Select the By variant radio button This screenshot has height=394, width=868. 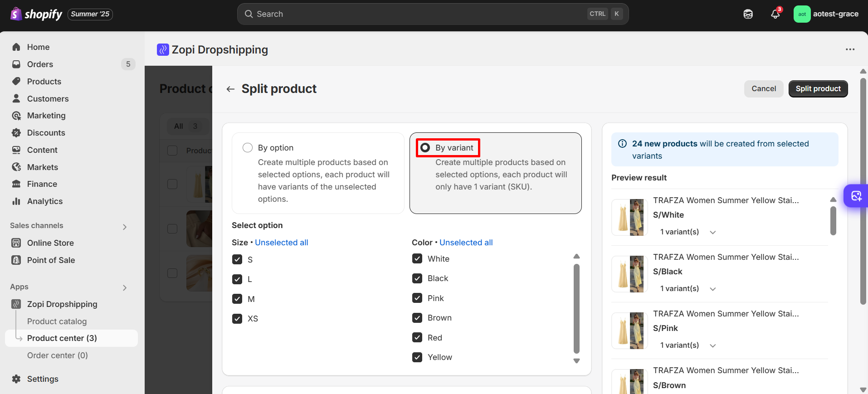pyautogui.click(x=425, y=148)
